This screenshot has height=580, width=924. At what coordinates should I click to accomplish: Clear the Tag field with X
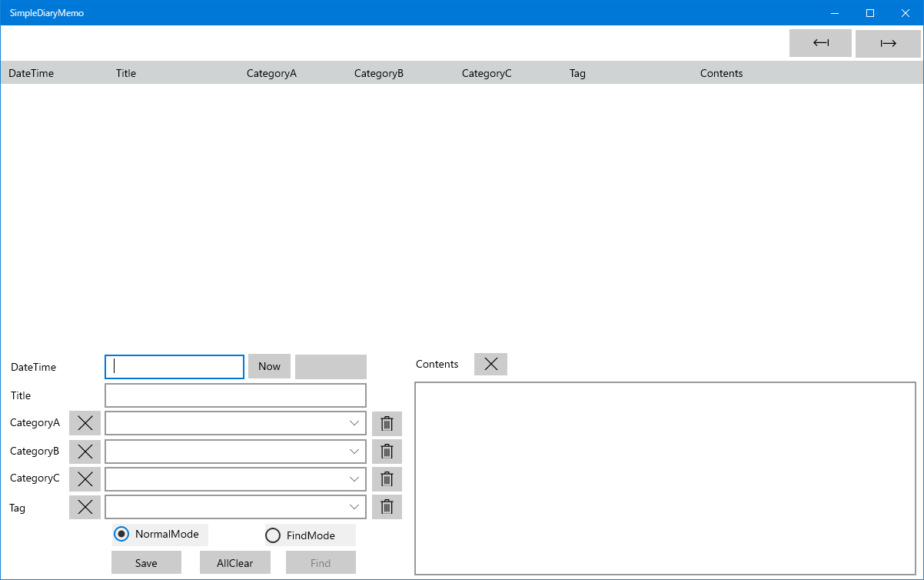tap(85, 507)
